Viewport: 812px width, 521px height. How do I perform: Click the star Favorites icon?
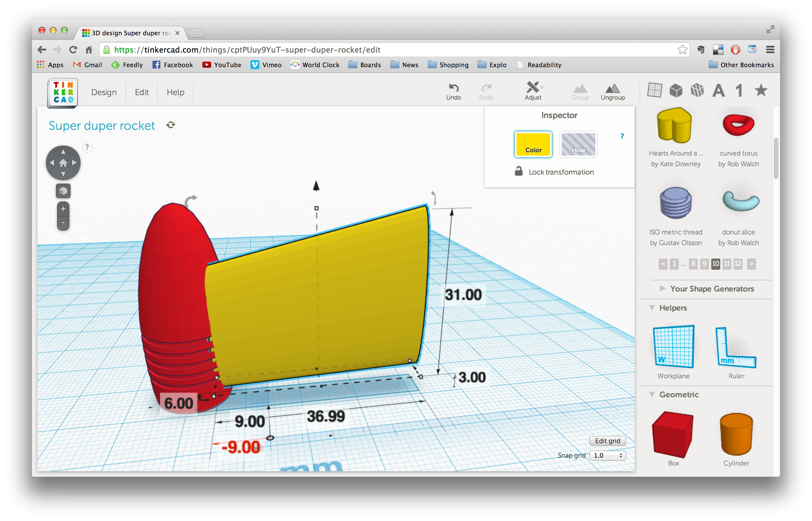pyautogui.click(x=760, y=90)
